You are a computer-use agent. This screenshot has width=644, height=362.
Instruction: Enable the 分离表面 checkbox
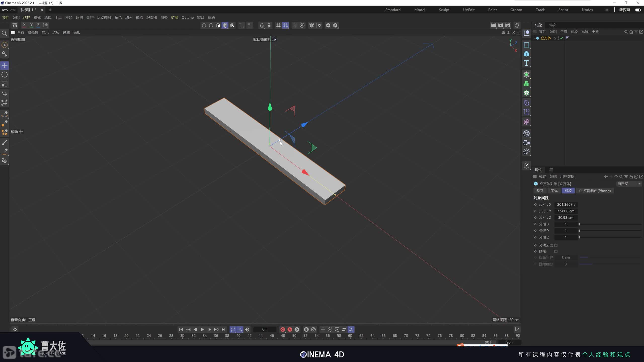click(556, 245)
